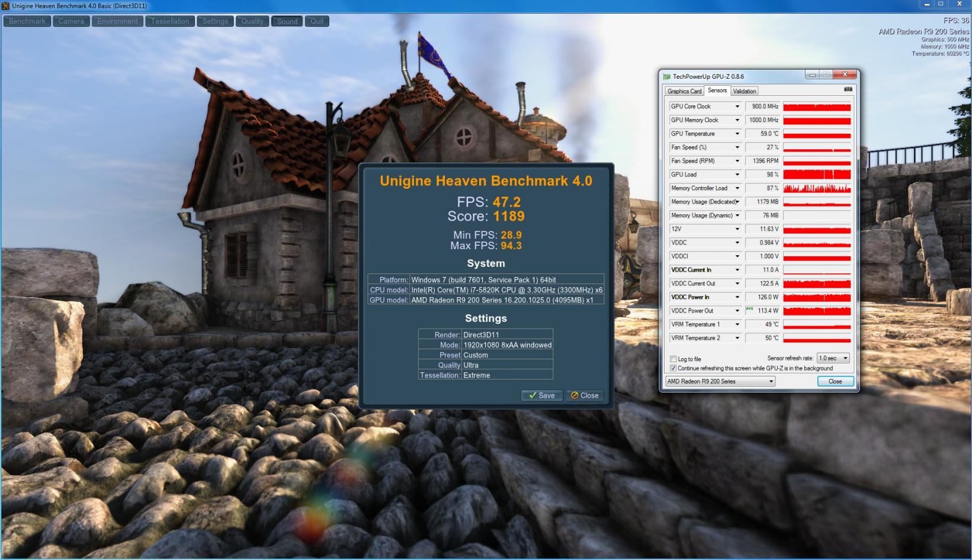Image resolution: width=972 pixels, height=560 pixels.
Task: Click the Mode 1920x1080 8xAA windowed row
Action: coord(486,345)
